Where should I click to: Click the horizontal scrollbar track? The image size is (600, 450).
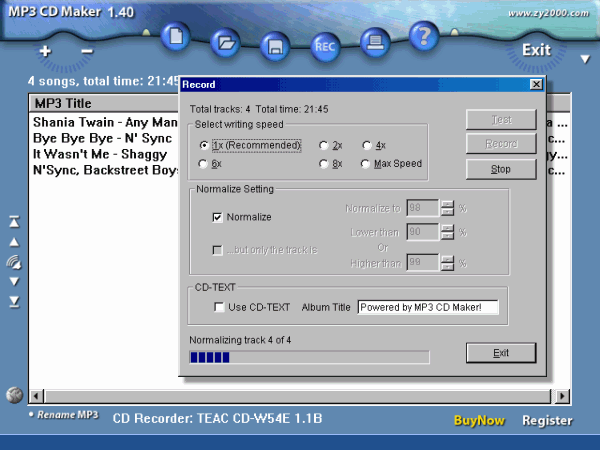(x=298, y=396)
